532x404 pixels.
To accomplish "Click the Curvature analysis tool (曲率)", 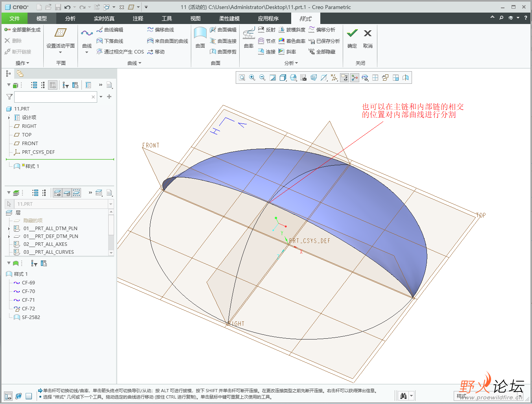I will (249, 38).
